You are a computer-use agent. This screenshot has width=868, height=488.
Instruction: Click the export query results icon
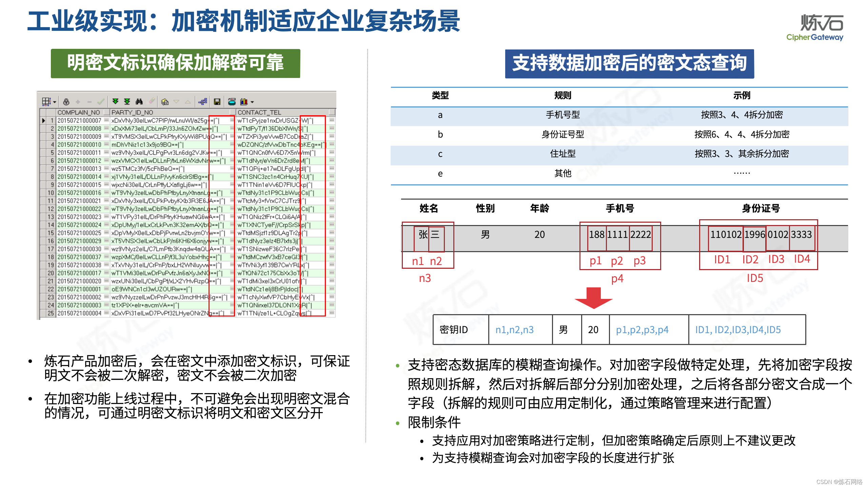point(165,102)
